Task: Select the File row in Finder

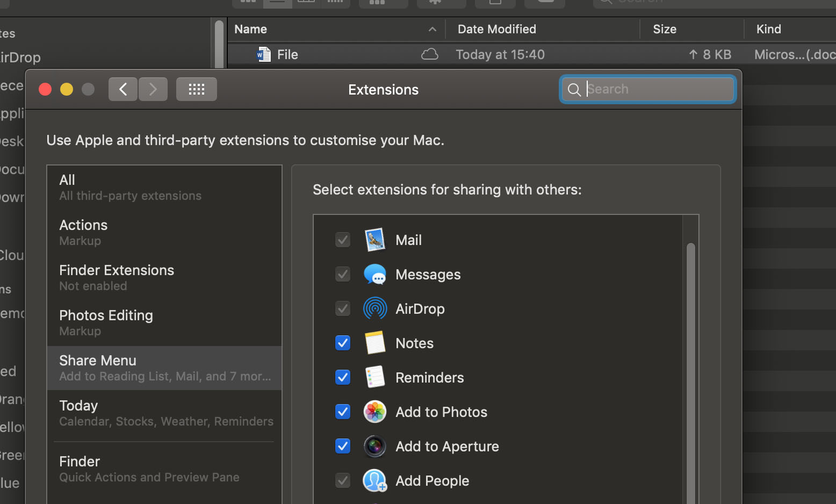Action: click(x=532, y=54)
